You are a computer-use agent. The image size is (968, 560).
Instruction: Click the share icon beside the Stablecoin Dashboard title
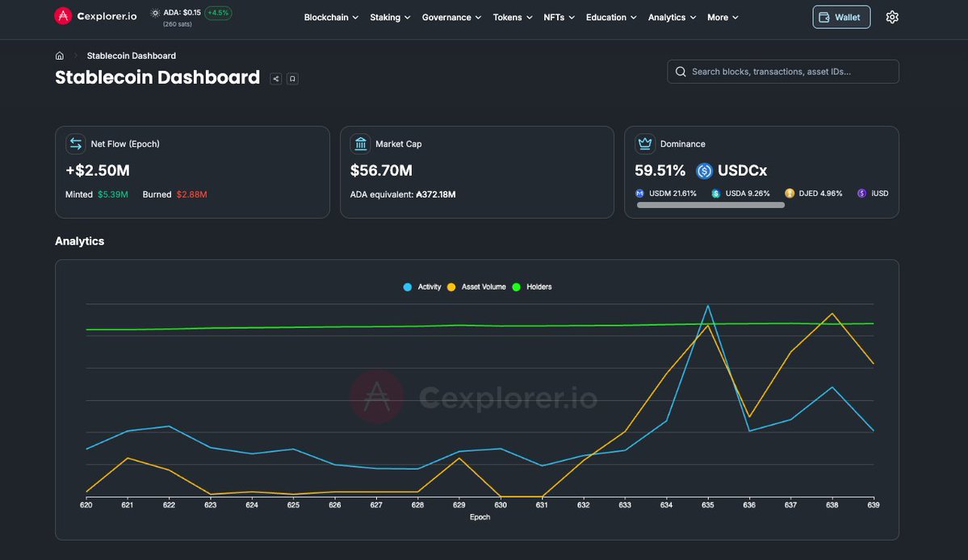(275, 79)
